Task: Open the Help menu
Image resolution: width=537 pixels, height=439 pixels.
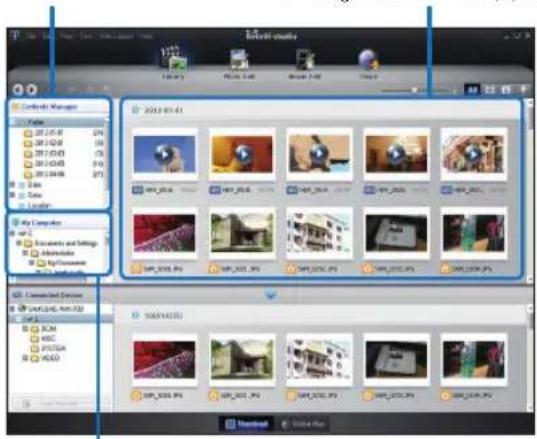Action: pyautogui.click(x=146, y=36)
